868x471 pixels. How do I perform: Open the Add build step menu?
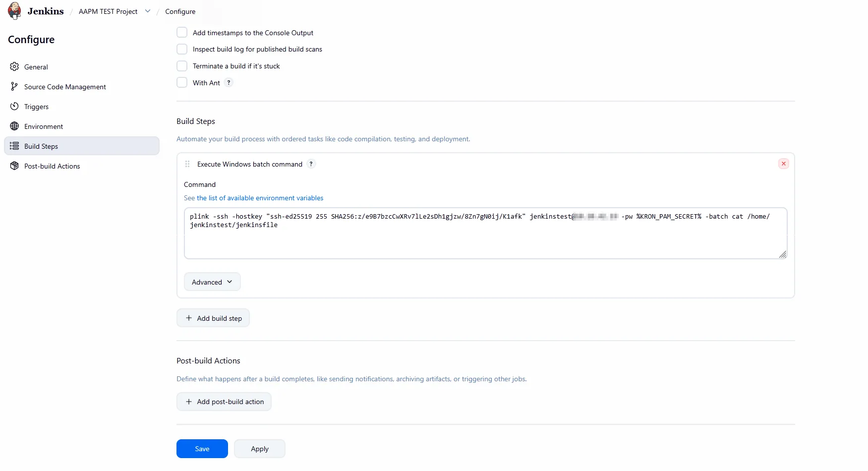point(213,318)
